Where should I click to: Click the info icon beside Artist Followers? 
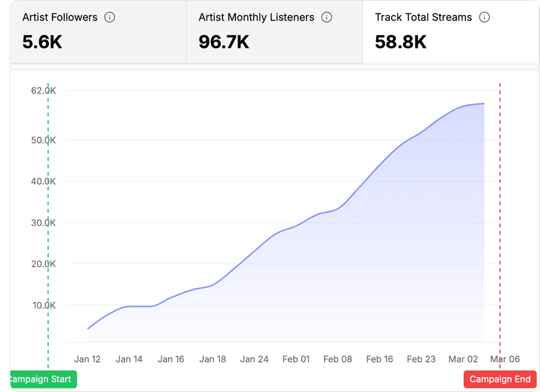109,17
